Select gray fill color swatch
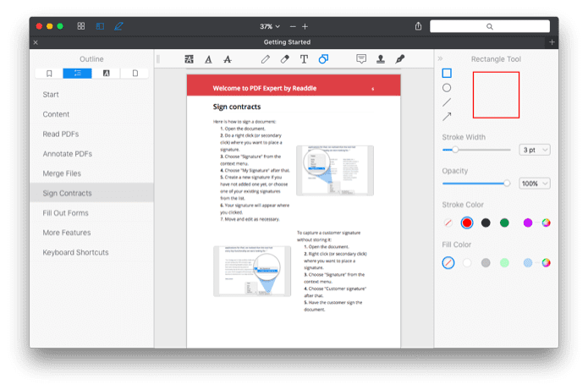588x390 pixels. (486, 262)
